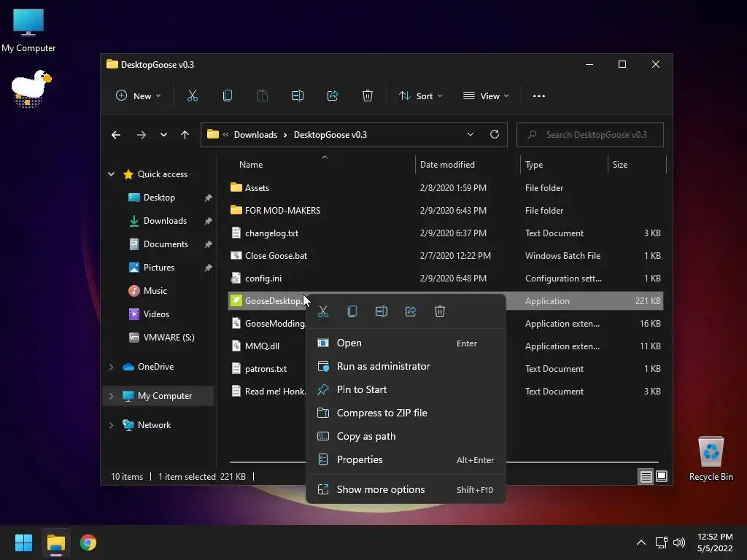The height and width of the screenshot is (560, 747).
Task: Go up one folder level
Action: [185, 135]
